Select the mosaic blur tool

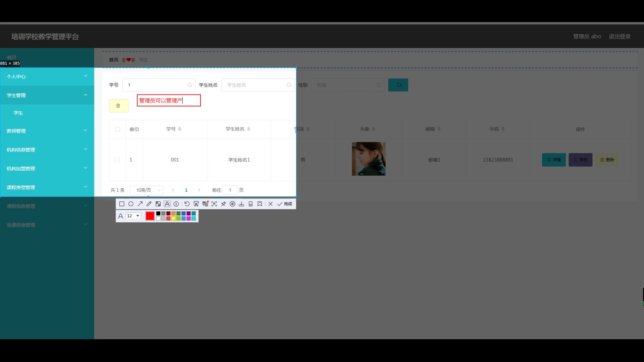[x=158, y=204]
